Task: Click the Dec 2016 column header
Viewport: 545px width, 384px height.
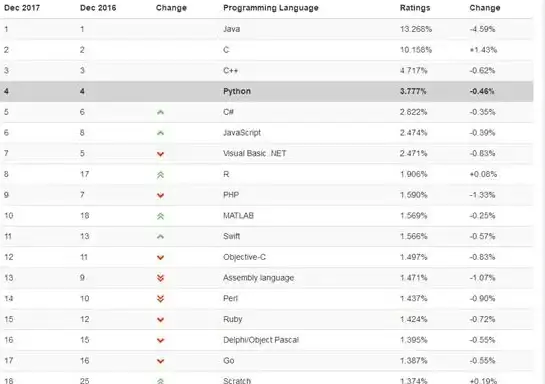Action: 98,8
